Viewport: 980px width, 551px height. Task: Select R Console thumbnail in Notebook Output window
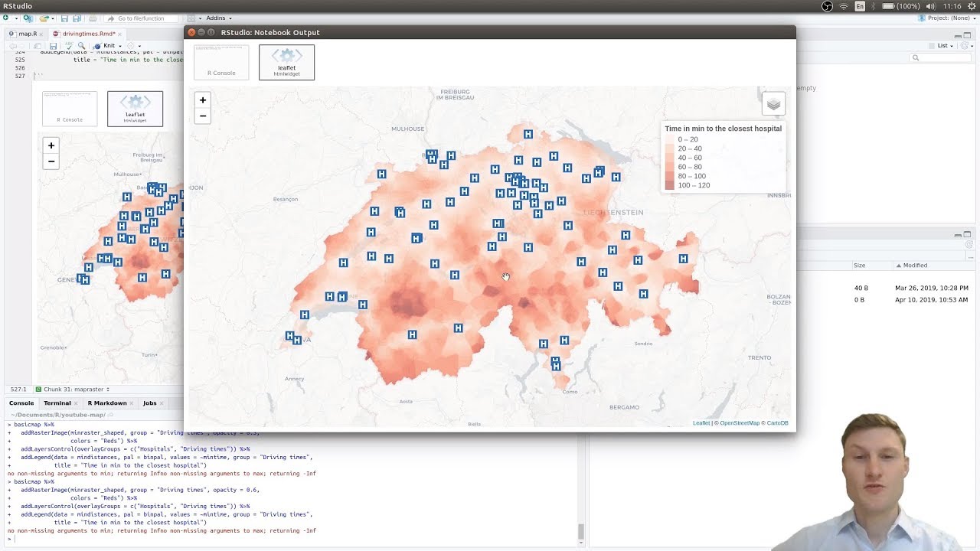[221, 62]
